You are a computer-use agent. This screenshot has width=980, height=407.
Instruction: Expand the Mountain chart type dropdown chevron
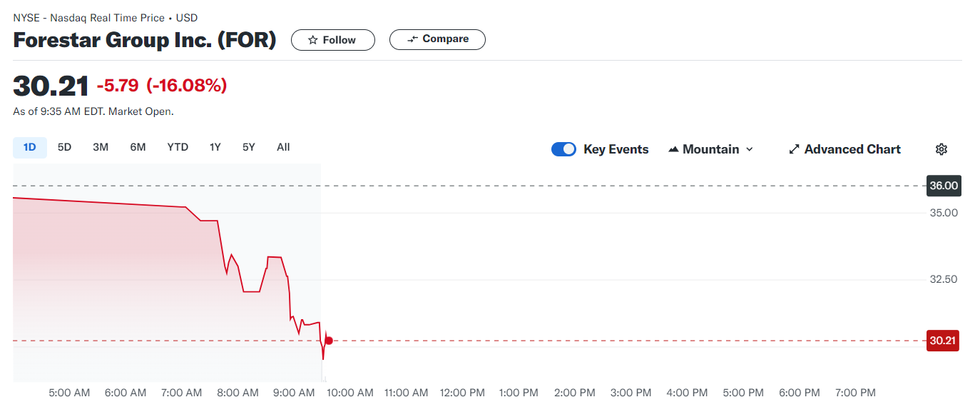coord(749,149)
